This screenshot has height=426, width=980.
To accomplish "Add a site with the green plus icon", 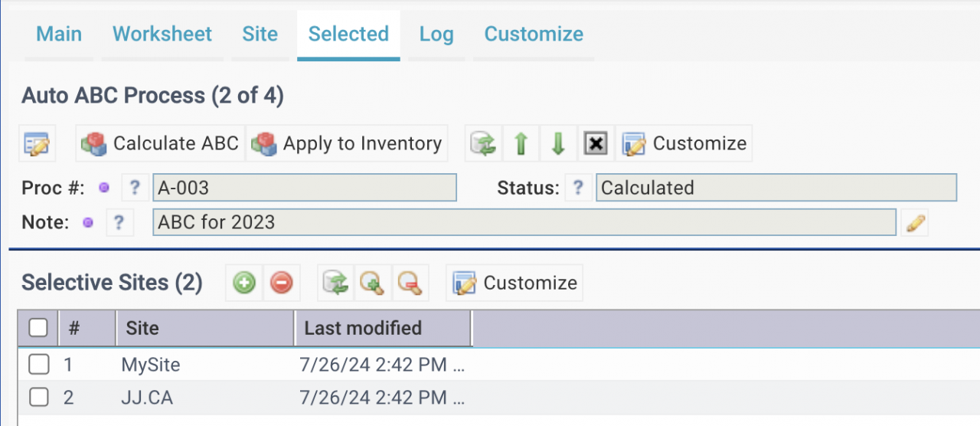I will 244,283.
